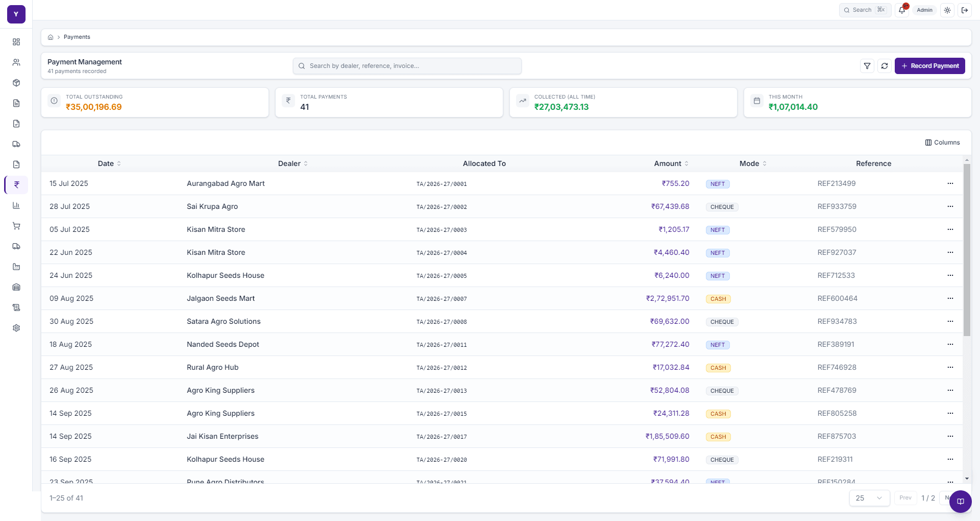The image size is (980, 521).
Task: Click the logout icon in top bar
Action: (965, 10)
